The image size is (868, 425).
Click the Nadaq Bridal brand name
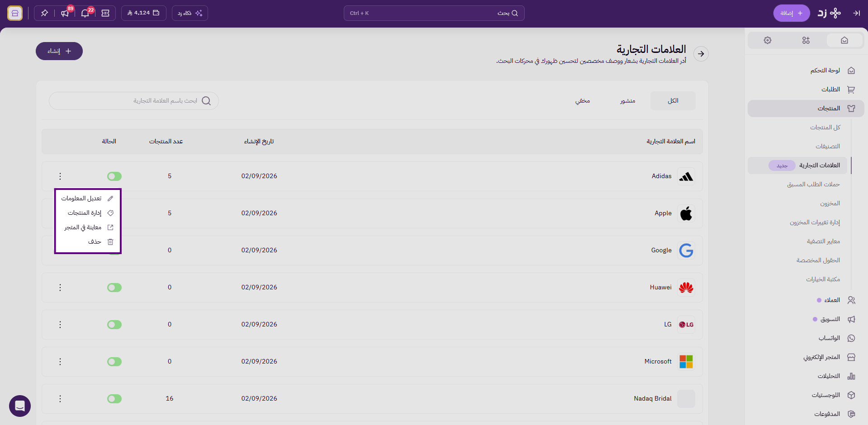(x=653, y=399)
